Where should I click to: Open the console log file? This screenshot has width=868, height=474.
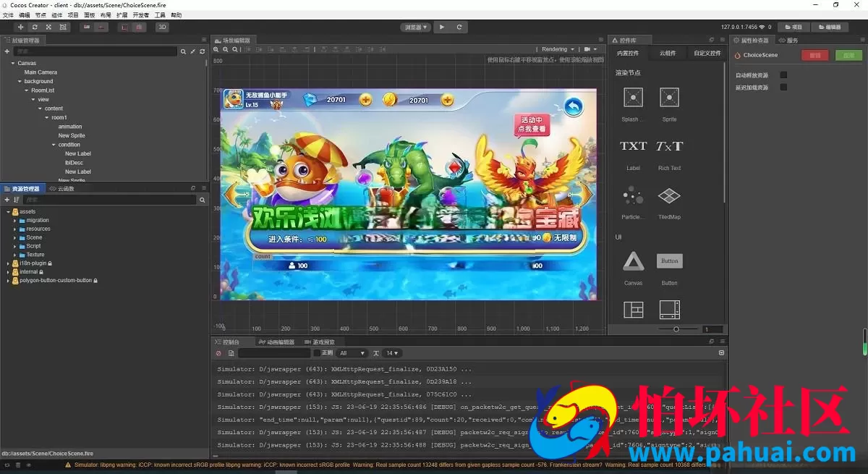click(x=231, y=353)
